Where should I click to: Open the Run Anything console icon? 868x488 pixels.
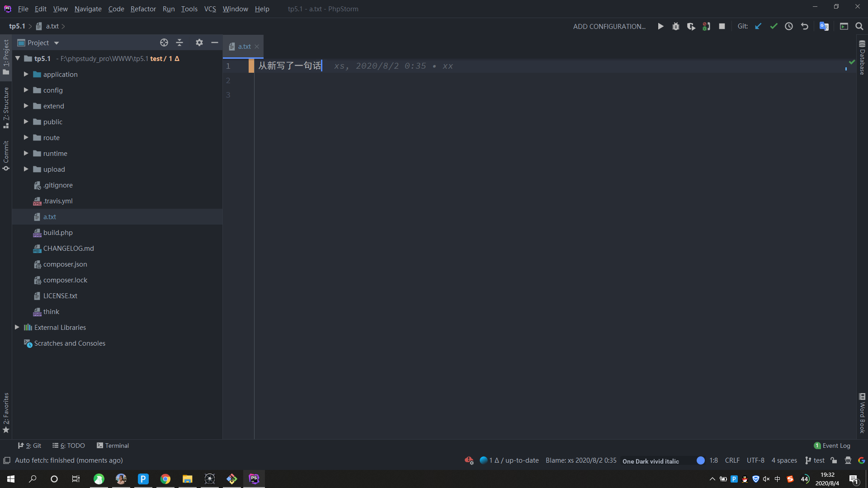pyautogui.click(x=844, y=26)
